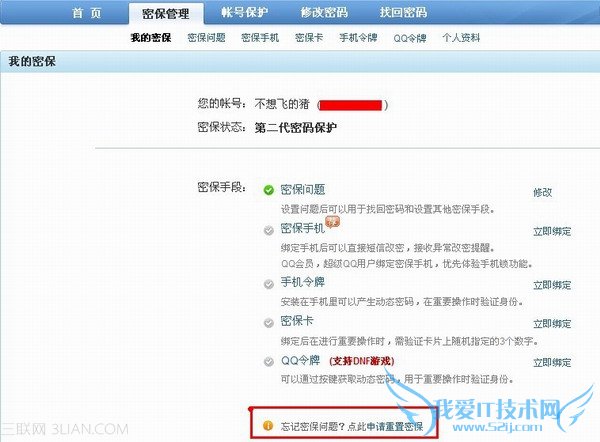
Task: Click the gray status icon beside 密保手机
Action: [269, 230]
